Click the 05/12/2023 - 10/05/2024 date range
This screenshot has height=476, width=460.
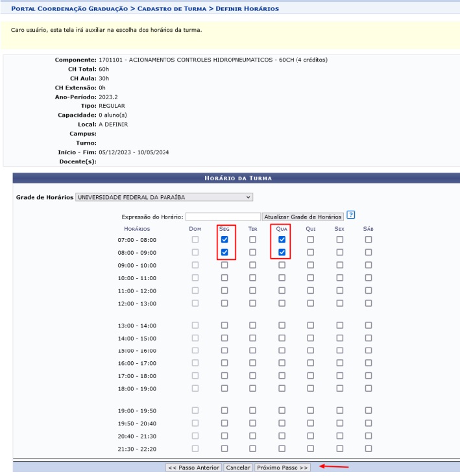[134, 152]
